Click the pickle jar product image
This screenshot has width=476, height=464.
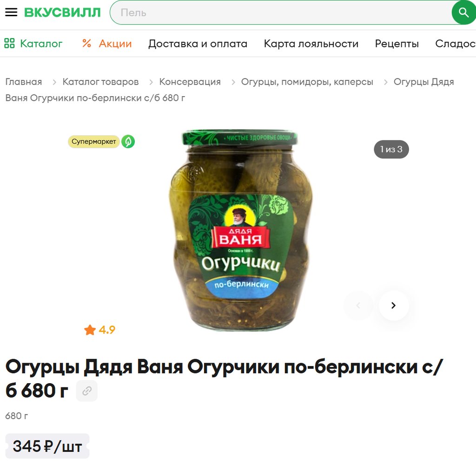pos(240,230)
